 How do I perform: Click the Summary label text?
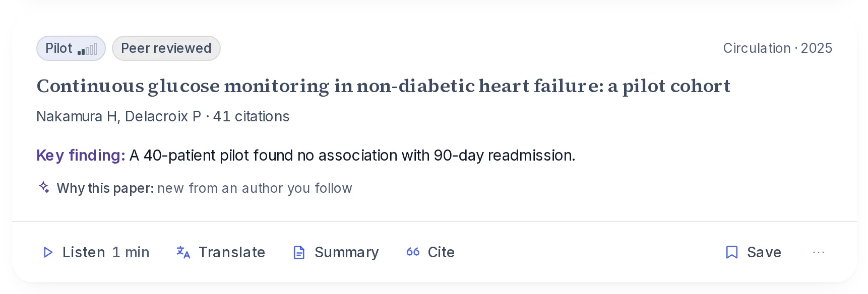pos(347,252)
